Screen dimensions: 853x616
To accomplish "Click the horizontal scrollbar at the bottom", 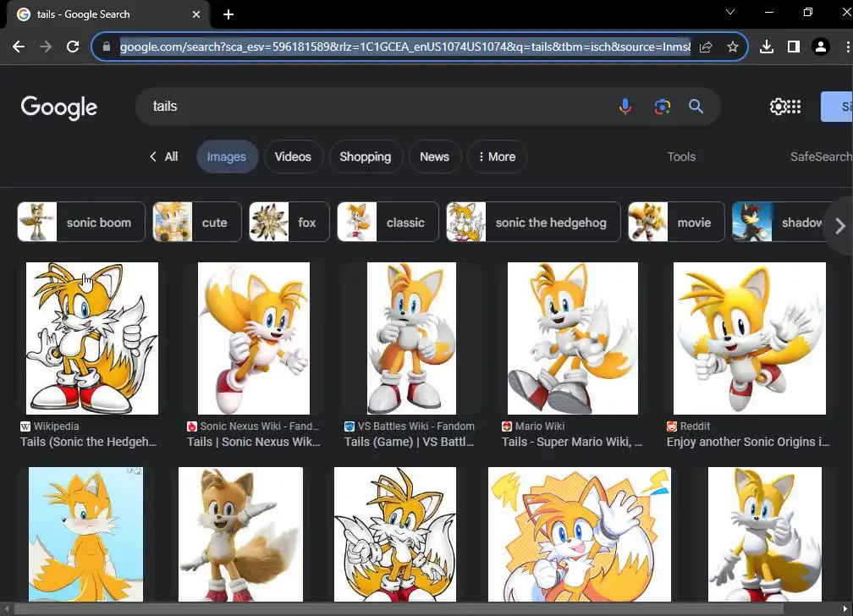I will [399, 609].
